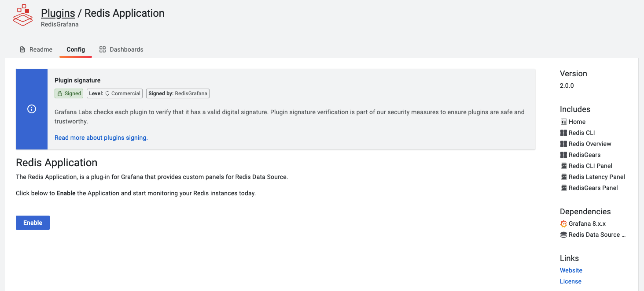Image resolution: width=644 pixels, height=291 pixels.
Task: Click the Enable button
Action: (33, 223)
